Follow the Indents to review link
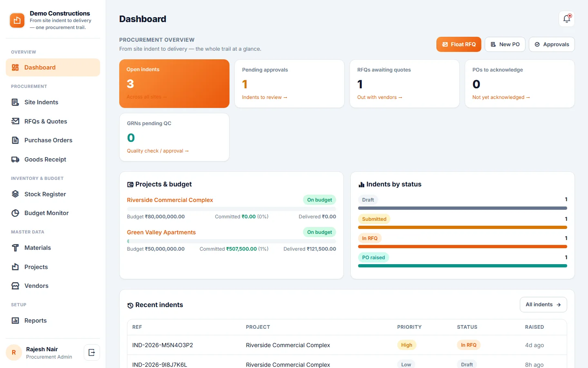The image size is (588, 368). (x=265, y=97)
